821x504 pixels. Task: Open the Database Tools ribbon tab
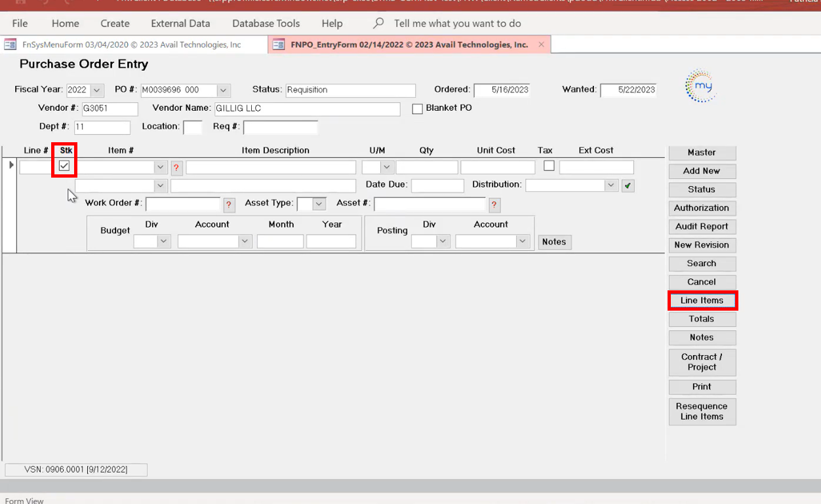[266, 24]
